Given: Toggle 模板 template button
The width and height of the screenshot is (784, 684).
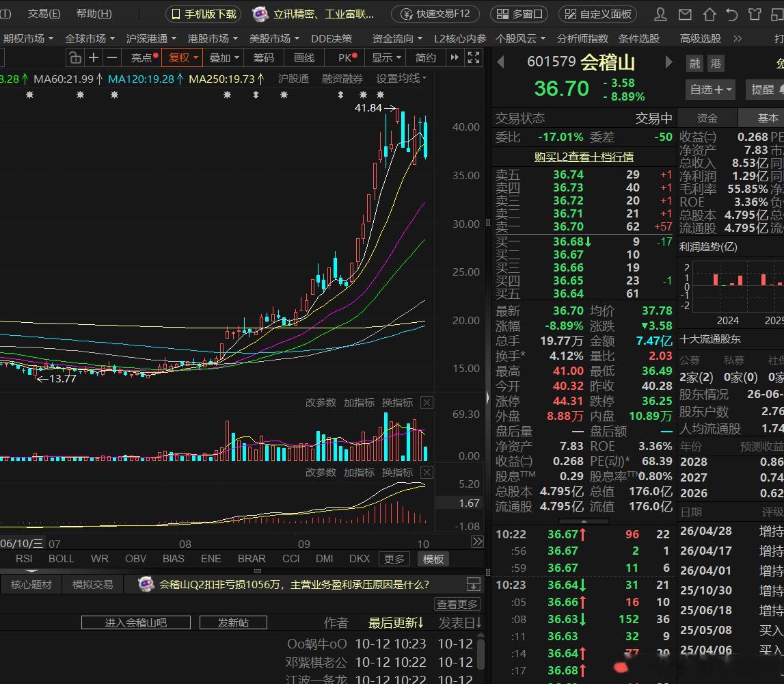Looking at the screenshot, I should [x=433, y=559].
